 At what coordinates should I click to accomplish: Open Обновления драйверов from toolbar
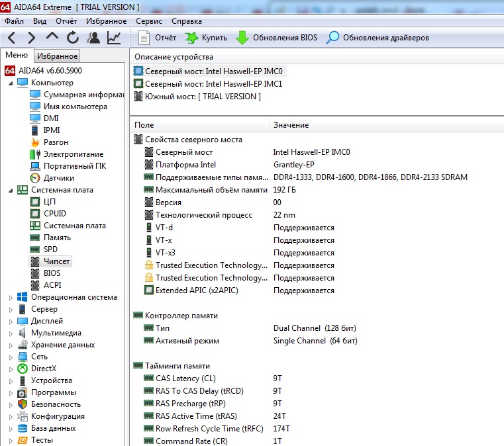(x=378, y=38)
